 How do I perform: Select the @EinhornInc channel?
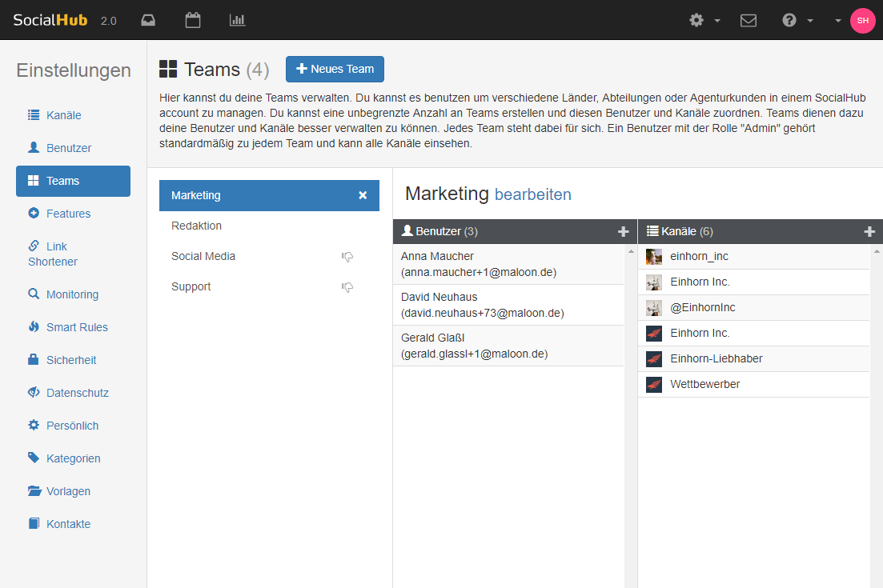tap(754, 308)
